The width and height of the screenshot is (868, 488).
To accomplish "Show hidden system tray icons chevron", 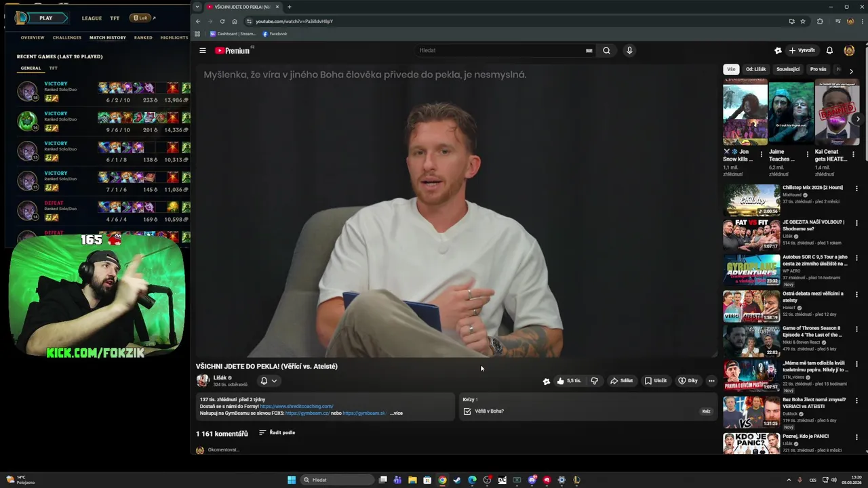I will [x=789, y=480].
